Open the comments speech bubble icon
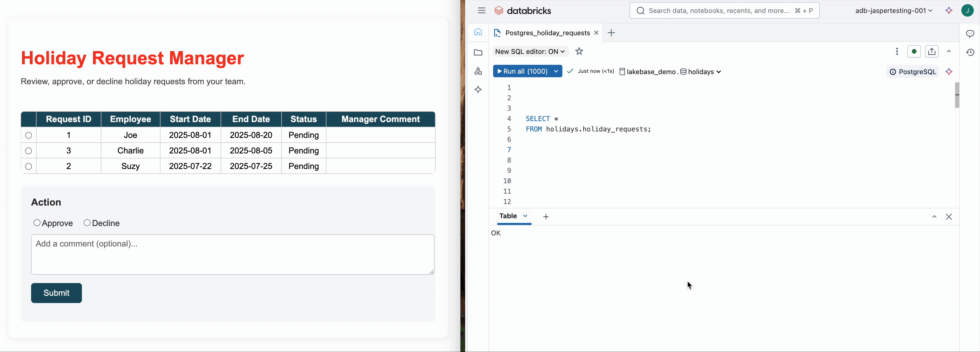The height and width of the screenshot is (352, 980). (x=970, y=34)
